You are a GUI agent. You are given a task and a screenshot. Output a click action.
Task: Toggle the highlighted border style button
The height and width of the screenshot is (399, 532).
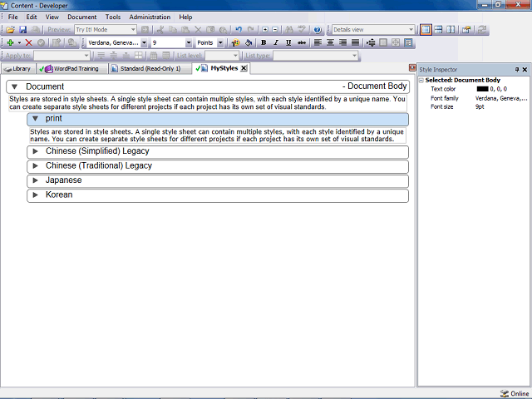pos(408,42)
